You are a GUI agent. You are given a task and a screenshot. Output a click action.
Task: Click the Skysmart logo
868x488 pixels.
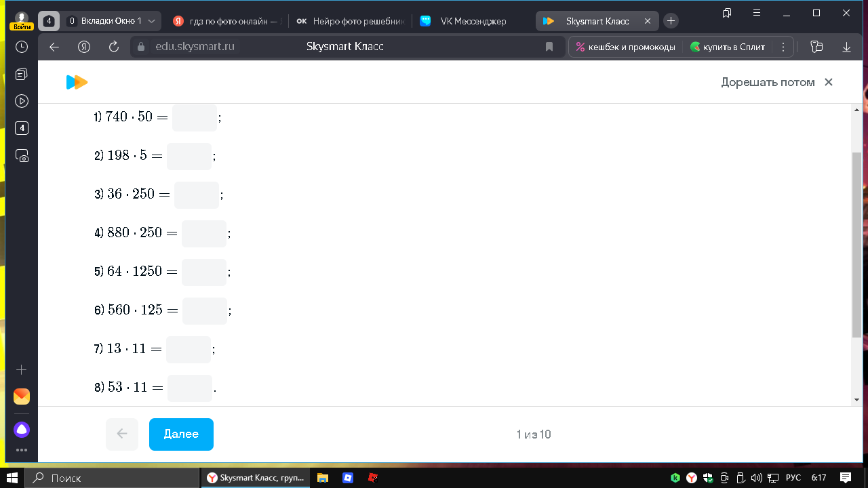coord(77,82)
